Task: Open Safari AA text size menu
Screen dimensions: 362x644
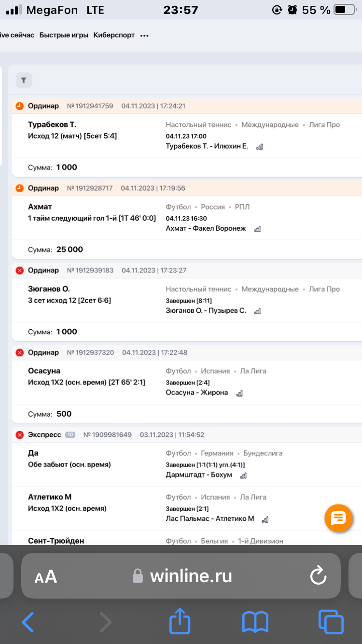Action: [46, 576]
